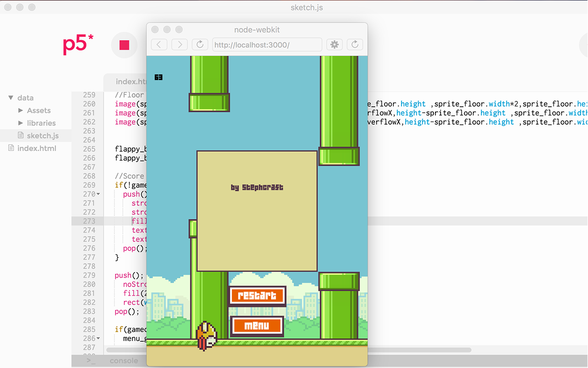Open the gear settings in node-webkit toolbar
The width and height of the screenshot is (588, 368).
click(x=334, y=45)
